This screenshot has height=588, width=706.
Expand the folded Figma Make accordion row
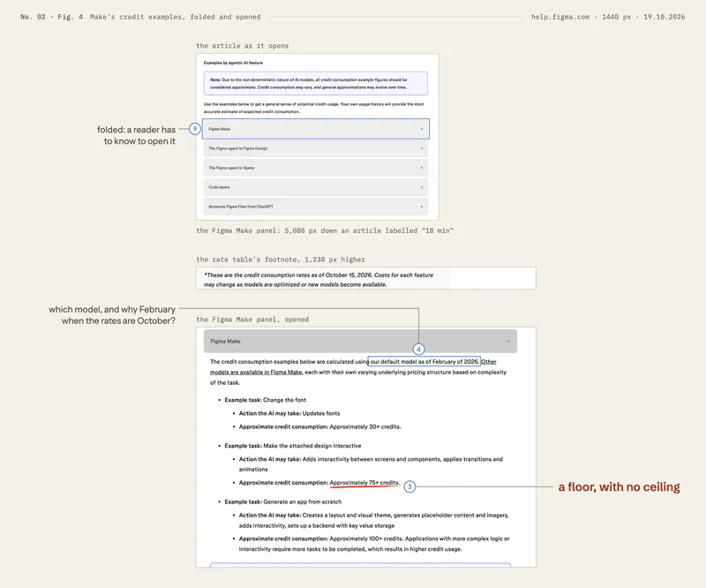(316, 129)
